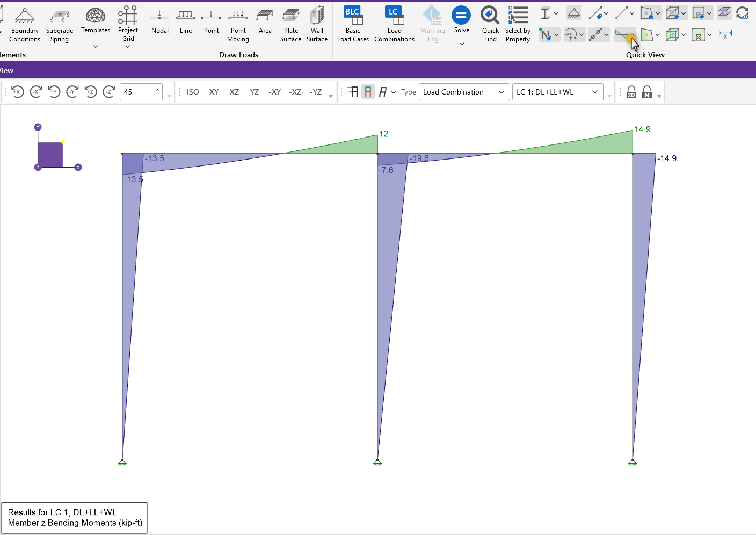The height and width of the screenshot is (535, 756).
Task: Click the dimension tool icon
Action: click(725, 35)
